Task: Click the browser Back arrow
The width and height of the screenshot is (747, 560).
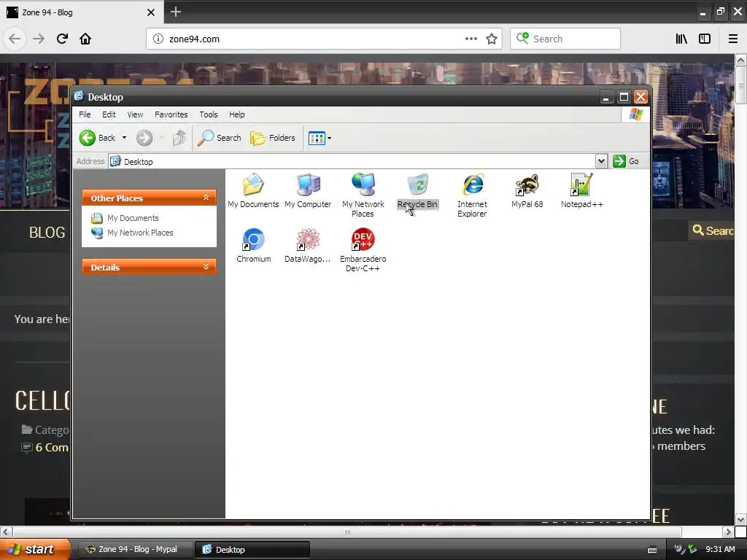Action: (x=15, y=39)
